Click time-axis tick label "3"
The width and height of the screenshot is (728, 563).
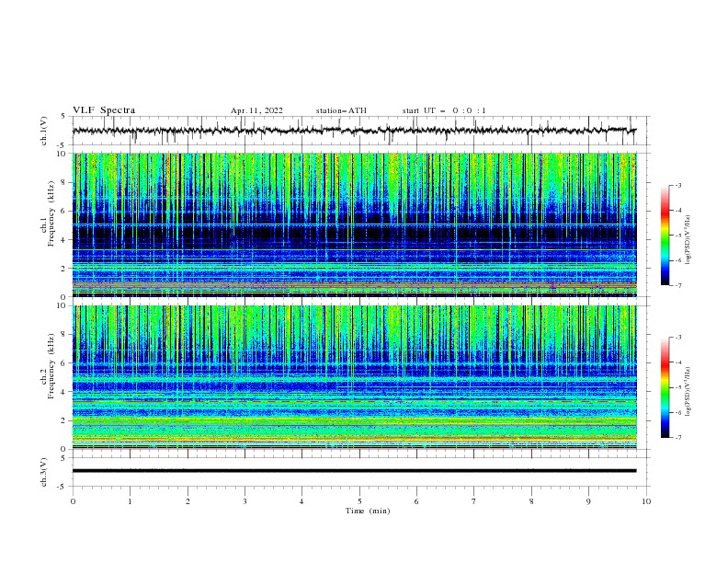(245, 501)
